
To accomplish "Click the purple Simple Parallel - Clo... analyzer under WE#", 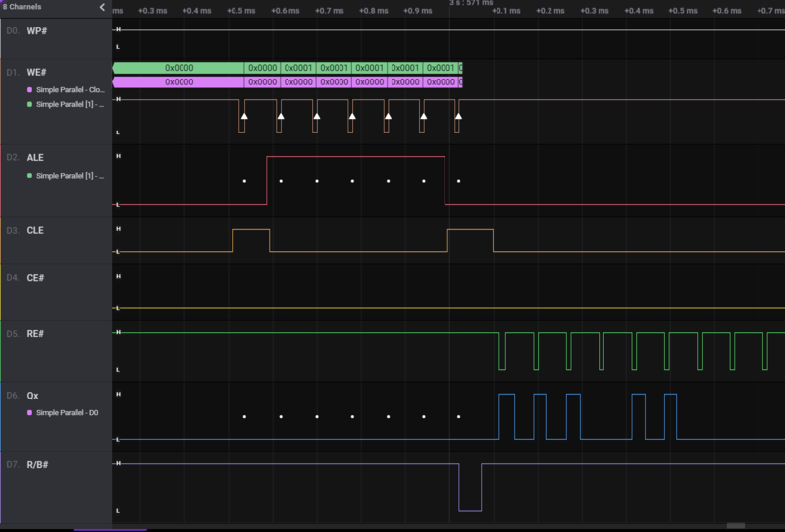I will (69, 90).
